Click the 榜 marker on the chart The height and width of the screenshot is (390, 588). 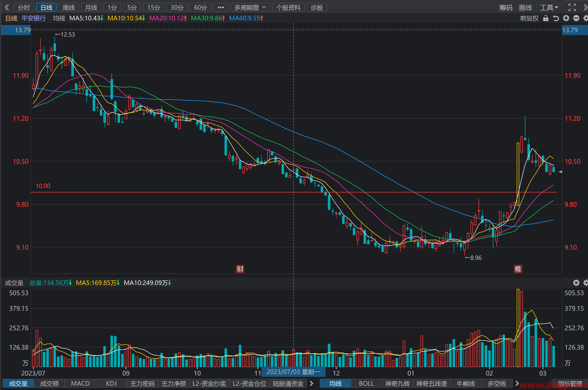point(518,269)
